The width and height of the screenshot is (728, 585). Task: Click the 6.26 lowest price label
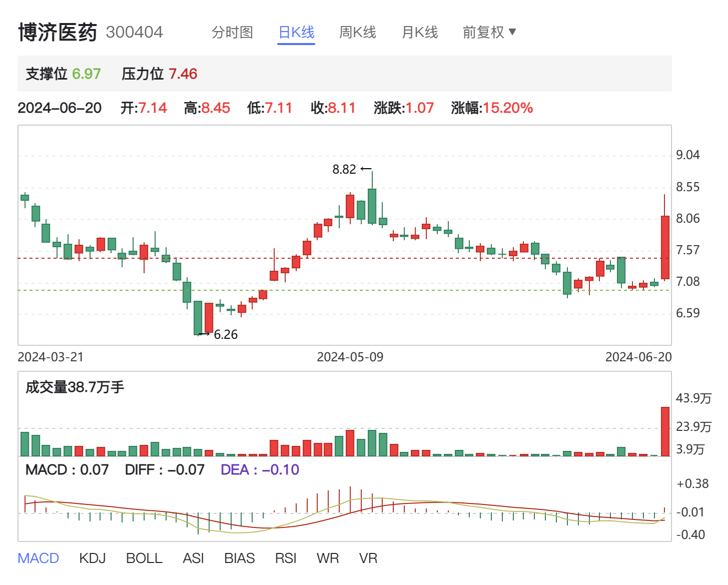tap(226, 335)
